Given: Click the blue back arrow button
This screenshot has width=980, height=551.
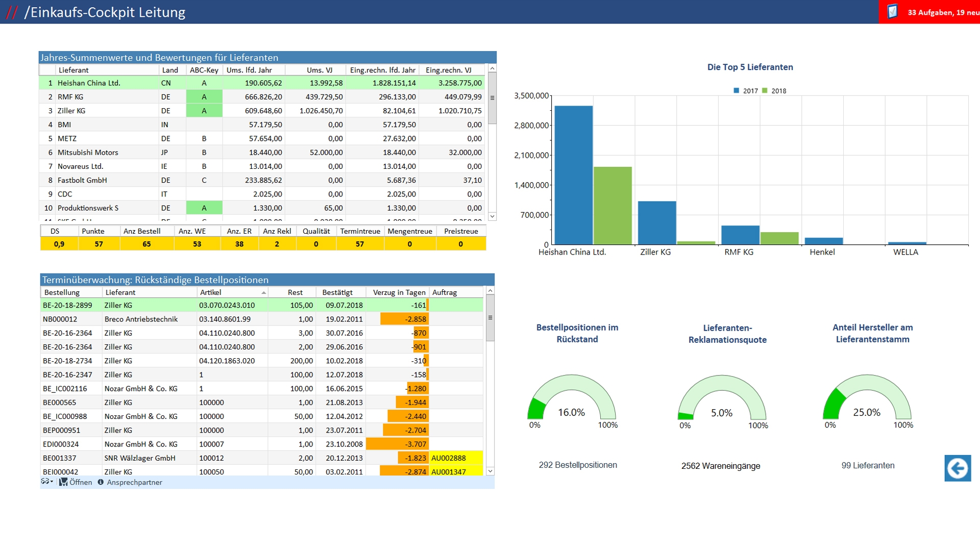Looking at the screenshot, I should (958, 468).
